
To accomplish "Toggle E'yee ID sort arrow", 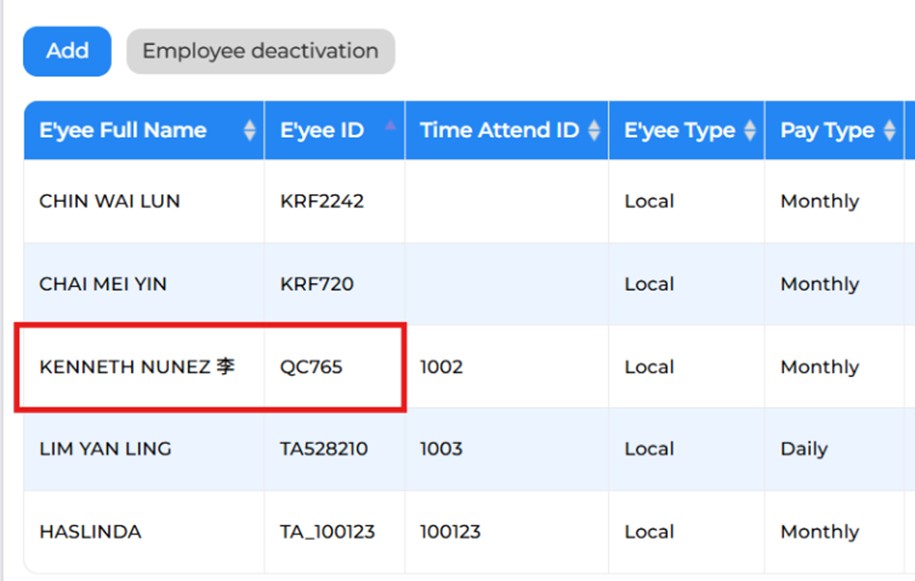I will 390,125.
